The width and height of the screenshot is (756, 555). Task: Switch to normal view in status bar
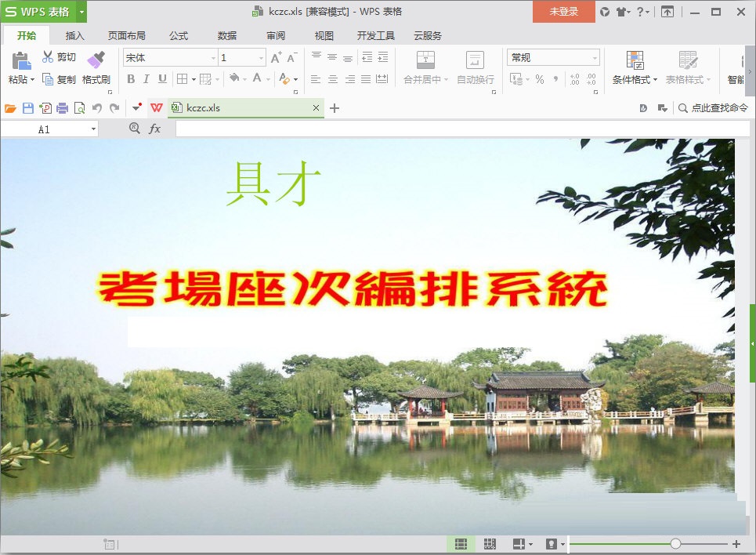(x=461, y=544)
